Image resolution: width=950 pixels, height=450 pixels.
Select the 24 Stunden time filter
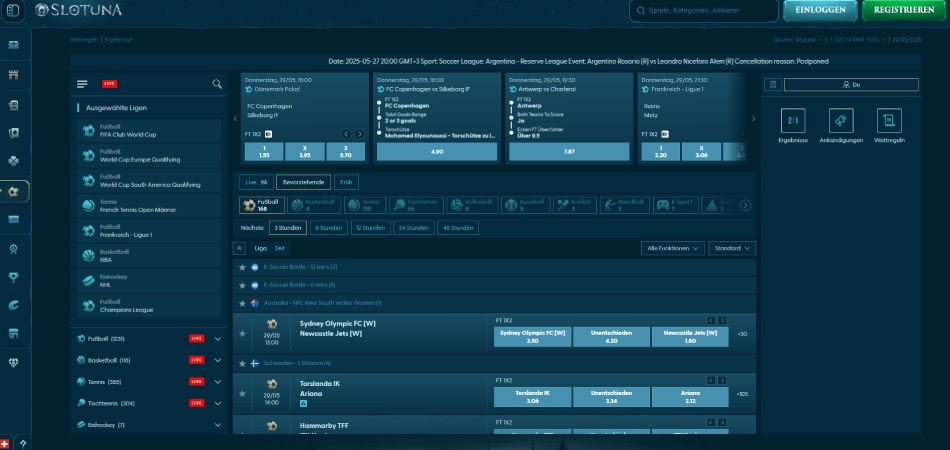413,228
